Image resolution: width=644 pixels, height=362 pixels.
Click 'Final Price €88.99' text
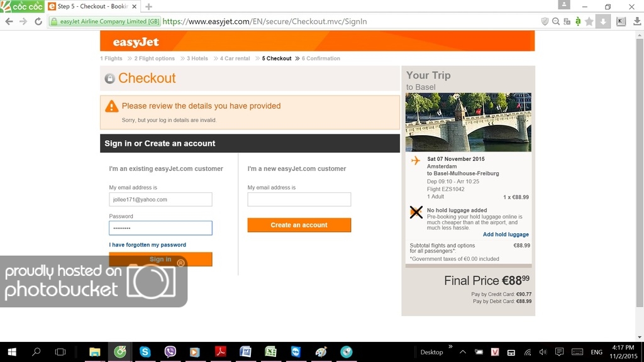[487, 280]
